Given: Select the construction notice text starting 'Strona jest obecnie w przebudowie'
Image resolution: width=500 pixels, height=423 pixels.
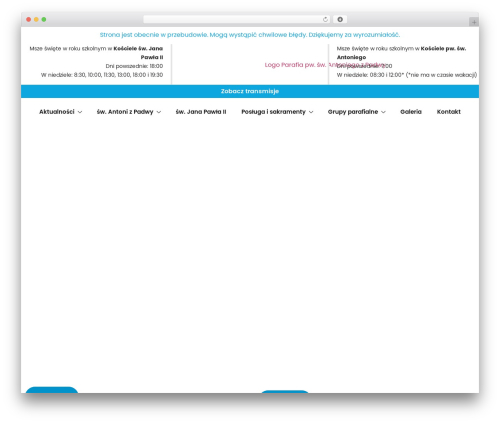Looking at the screenshot, I should click(250, 35).
